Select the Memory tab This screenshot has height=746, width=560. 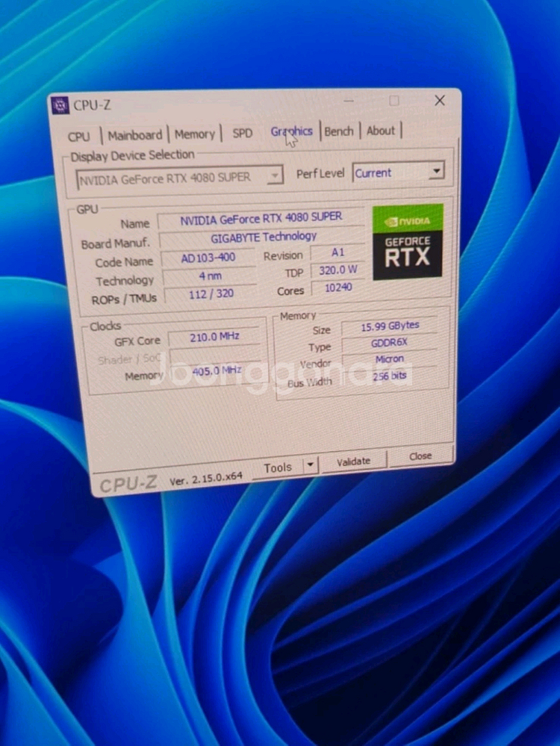tap(195, 134)
